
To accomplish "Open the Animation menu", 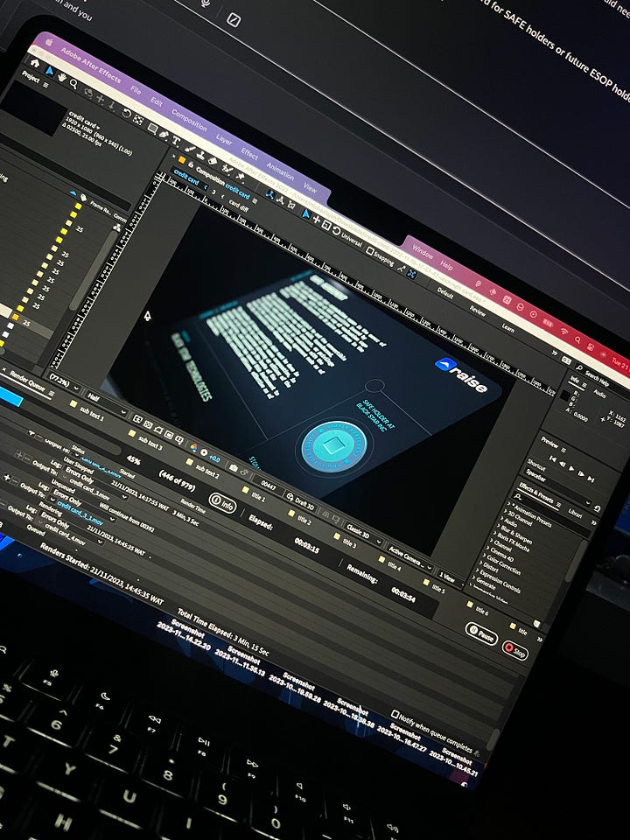I will [x=280, y=171].
